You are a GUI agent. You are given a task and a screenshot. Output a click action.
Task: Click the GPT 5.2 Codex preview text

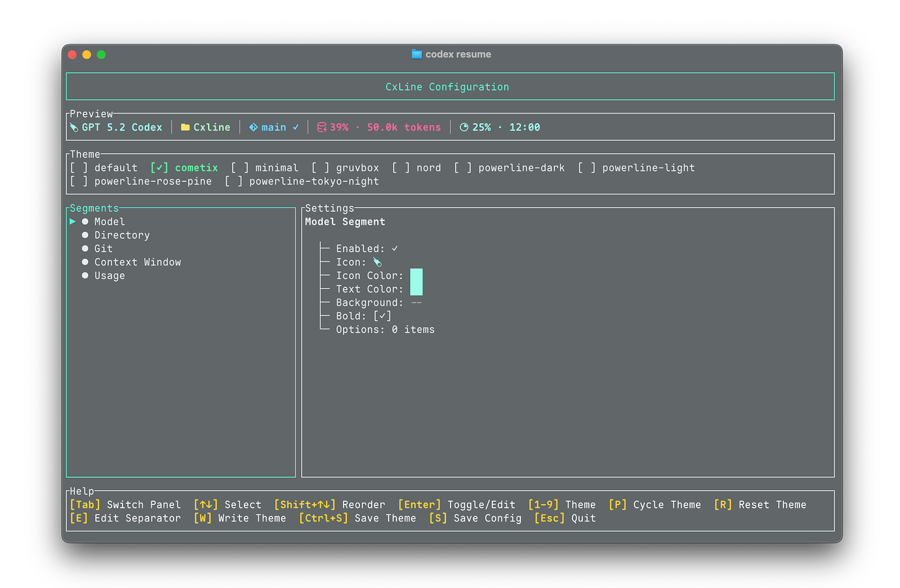(x=122, y=128)
